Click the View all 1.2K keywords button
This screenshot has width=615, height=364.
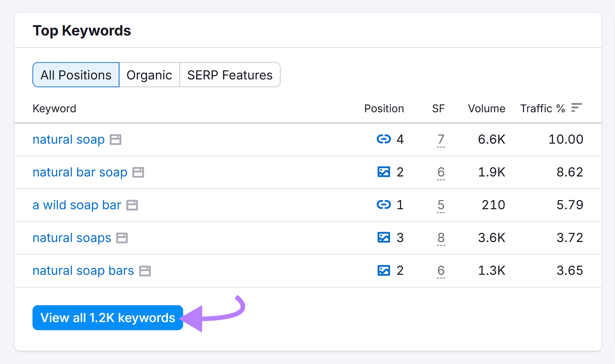click(108, 318)
